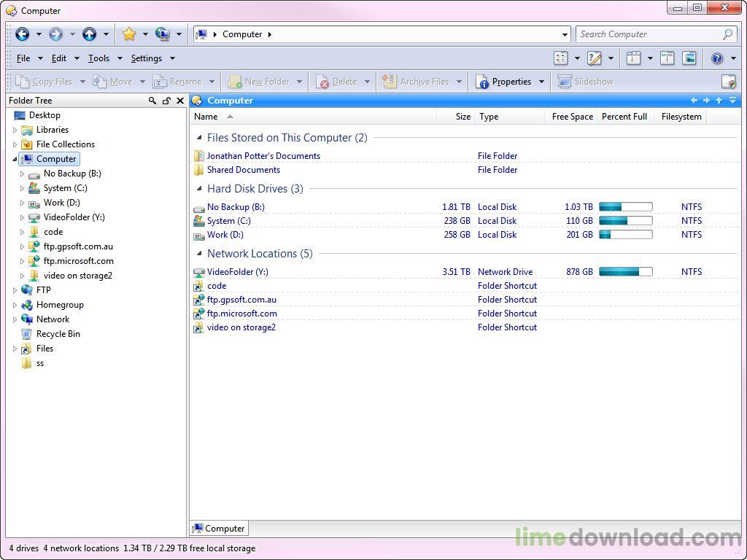Open the Tools menu
Viewport: 747px width, 560px height.
(98, 58)
